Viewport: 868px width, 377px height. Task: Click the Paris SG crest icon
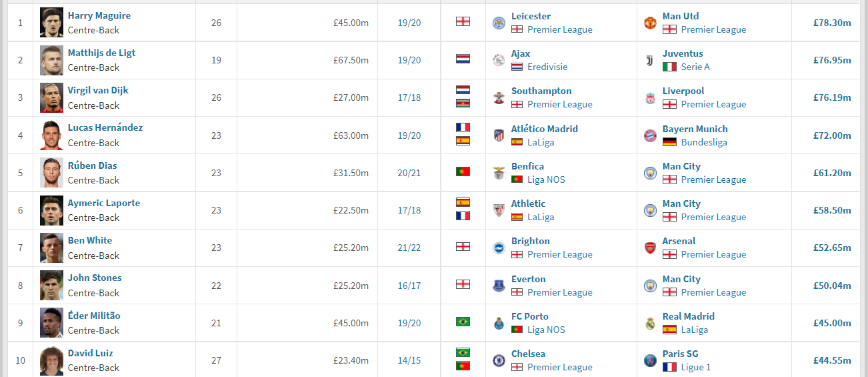pos(650,360)
